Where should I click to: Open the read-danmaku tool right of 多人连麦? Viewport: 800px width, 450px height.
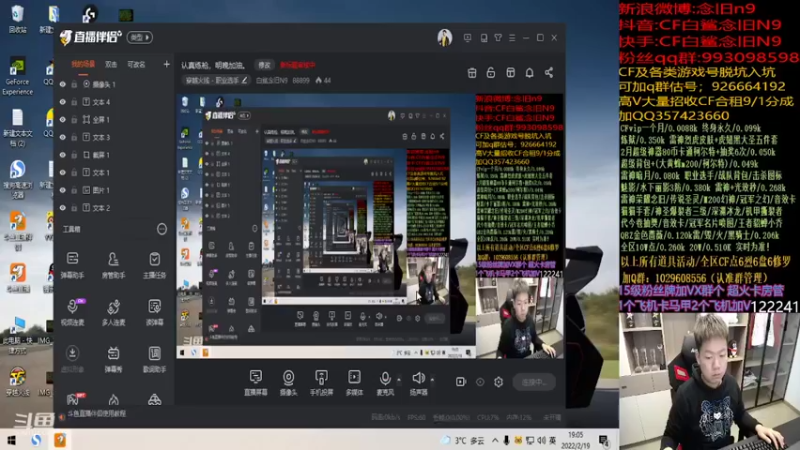(155, 312)
